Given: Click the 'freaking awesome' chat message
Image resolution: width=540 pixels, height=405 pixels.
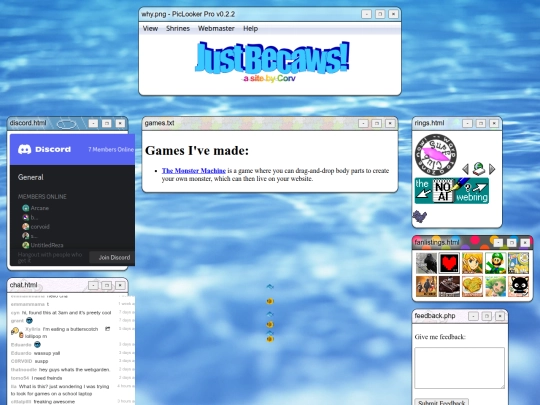Looking at the screenshot, I should 54,402.
